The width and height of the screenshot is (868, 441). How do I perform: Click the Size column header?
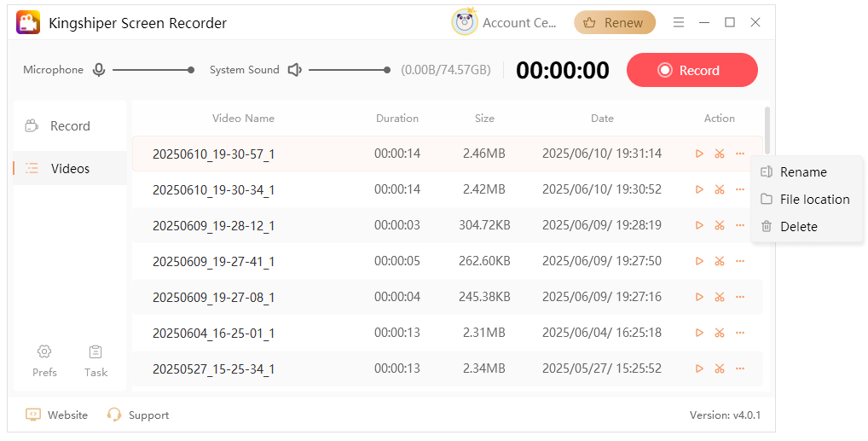(484, 118)
